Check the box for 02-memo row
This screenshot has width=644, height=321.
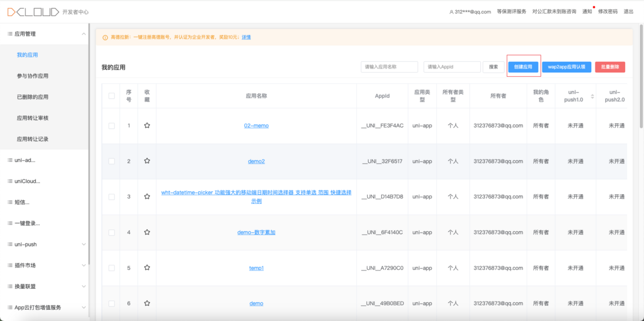coord(111,126)
